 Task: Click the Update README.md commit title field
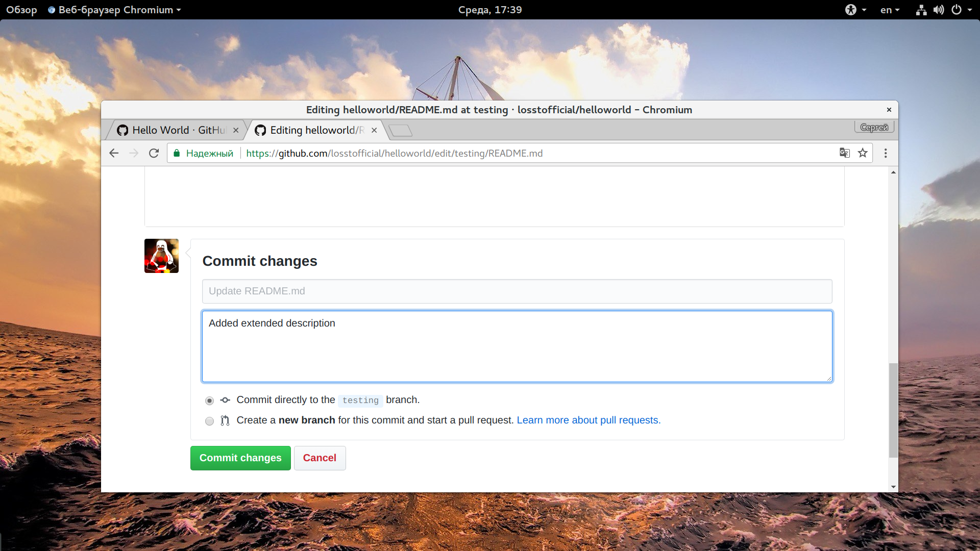coord(517,291)
